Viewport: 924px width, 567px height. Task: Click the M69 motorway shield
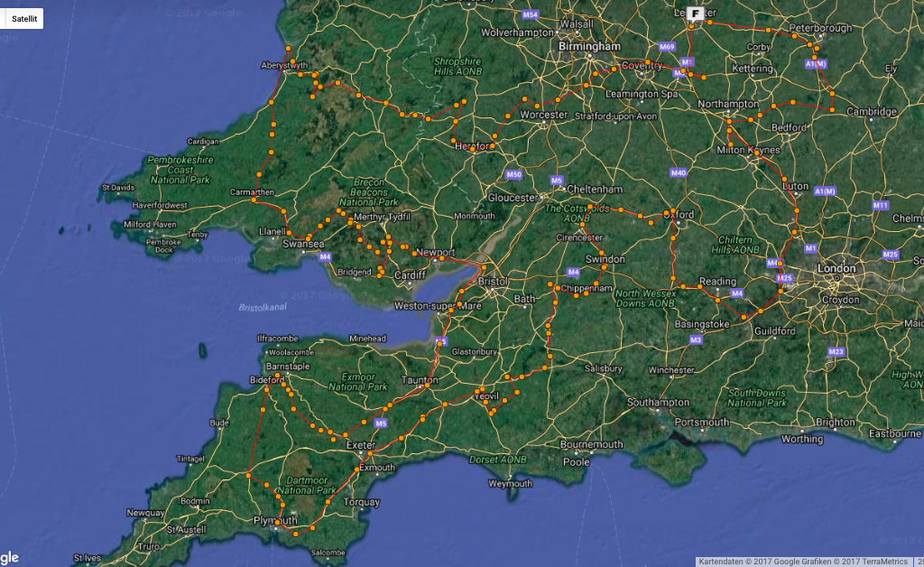tap(667, 47)
